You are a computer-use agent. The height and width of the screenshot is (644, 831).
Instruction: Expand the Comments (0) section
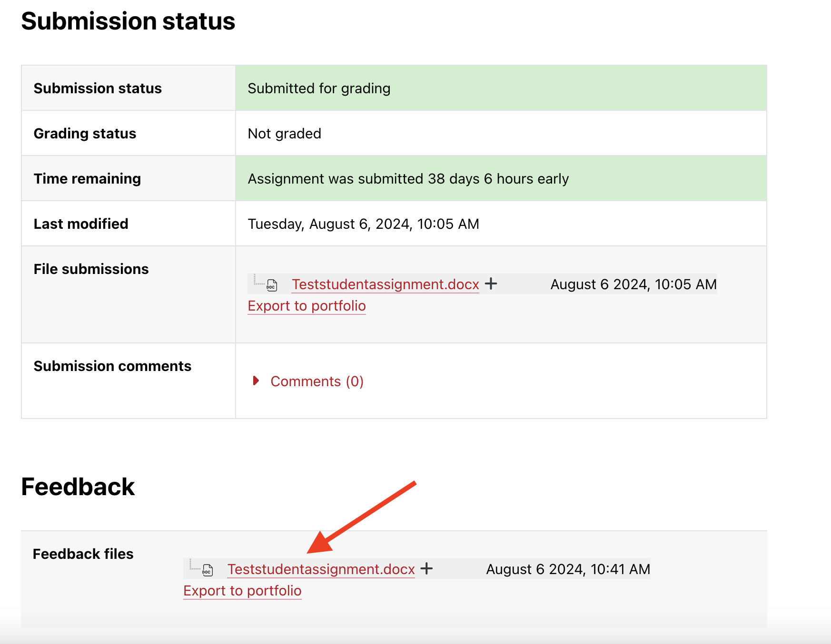pos(317,381)
